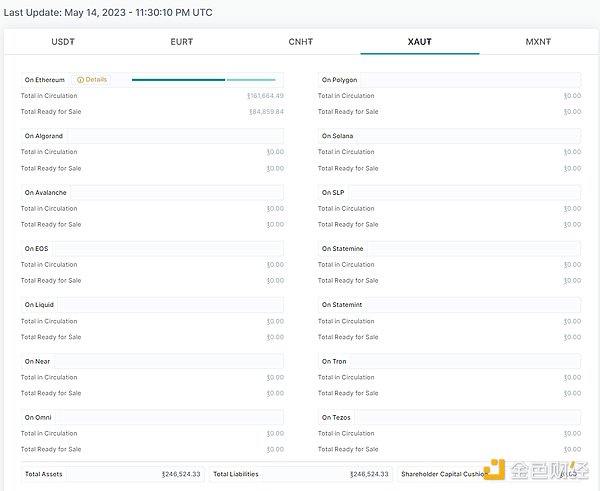Click the gold coin watermark logo
The width and height of the screenshot is (600, 491).
[493, 471]
